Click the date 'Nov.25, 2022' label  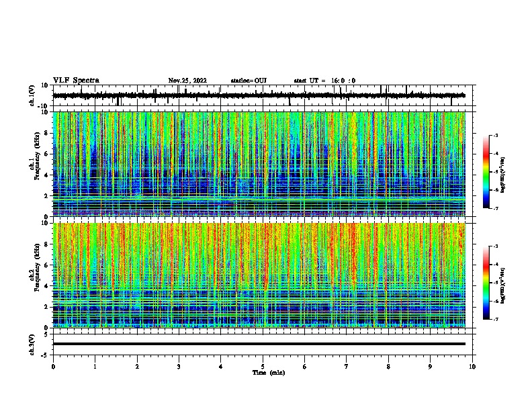click(187, 81)
